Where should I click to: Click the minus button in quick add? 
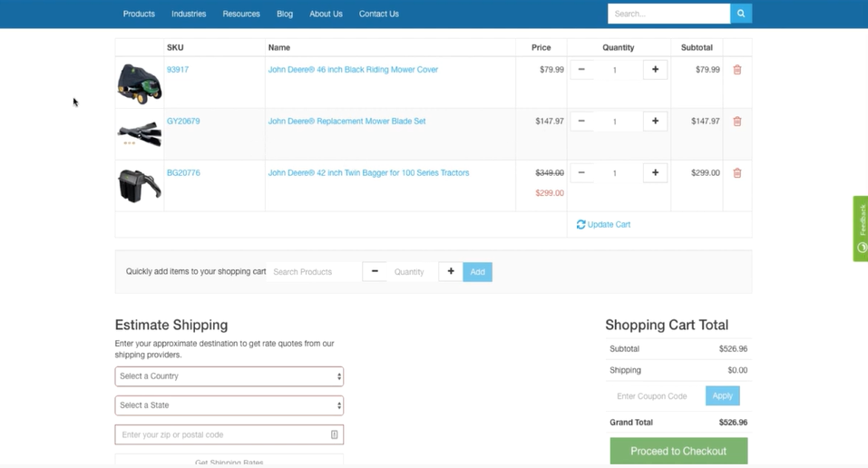(375, 271)
